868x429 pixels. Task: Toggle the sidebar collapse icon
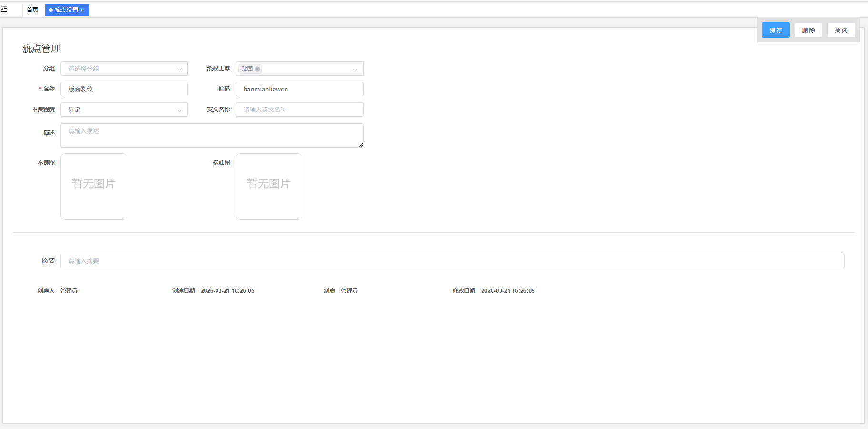point(4,10)
